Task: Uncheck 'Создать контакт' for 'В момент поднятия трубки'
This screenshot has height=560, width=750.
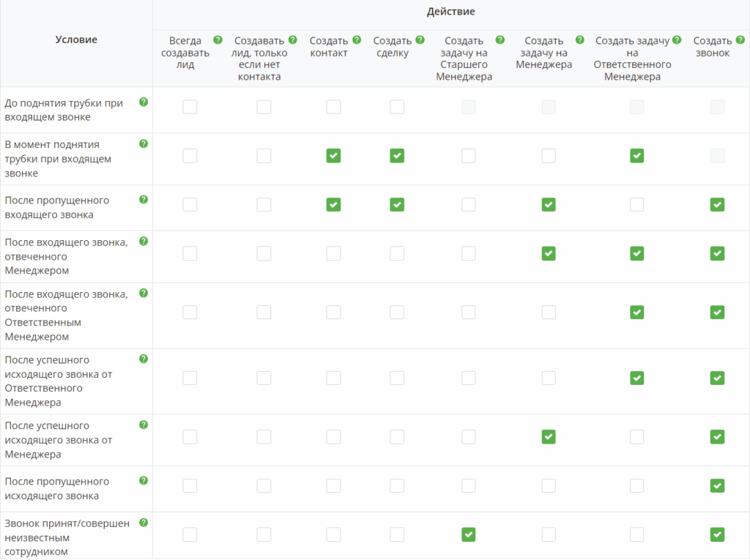Action: (333, 155)
